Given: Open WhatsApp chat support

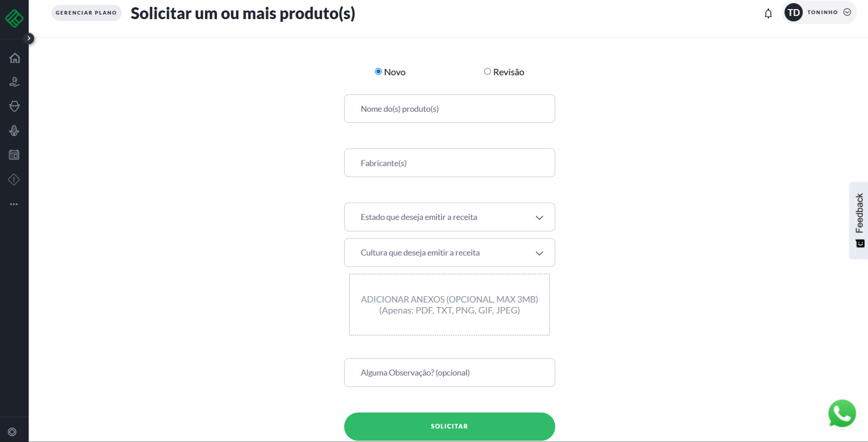Looking at the screenshot, I should click(842, 414).
